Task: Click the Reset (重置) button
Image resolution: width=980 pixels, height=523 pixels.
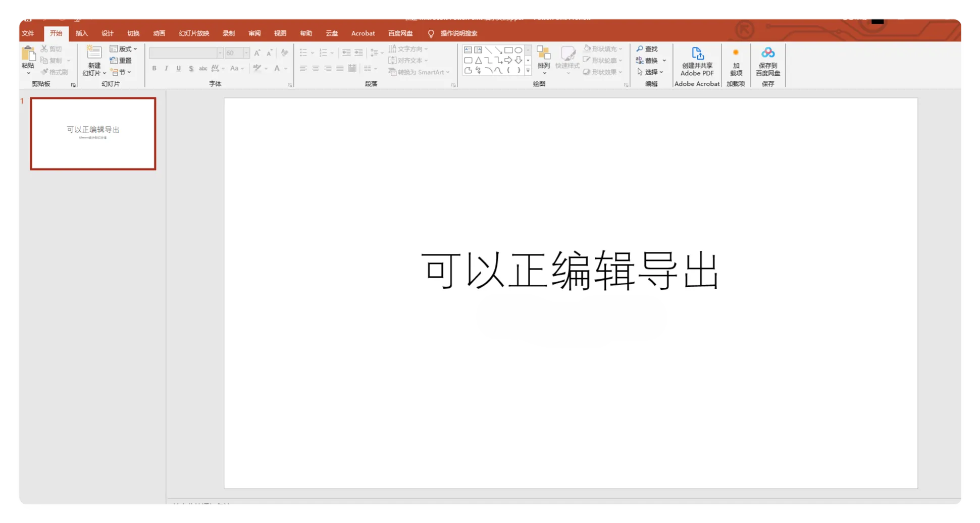Action: click(121, 61)
